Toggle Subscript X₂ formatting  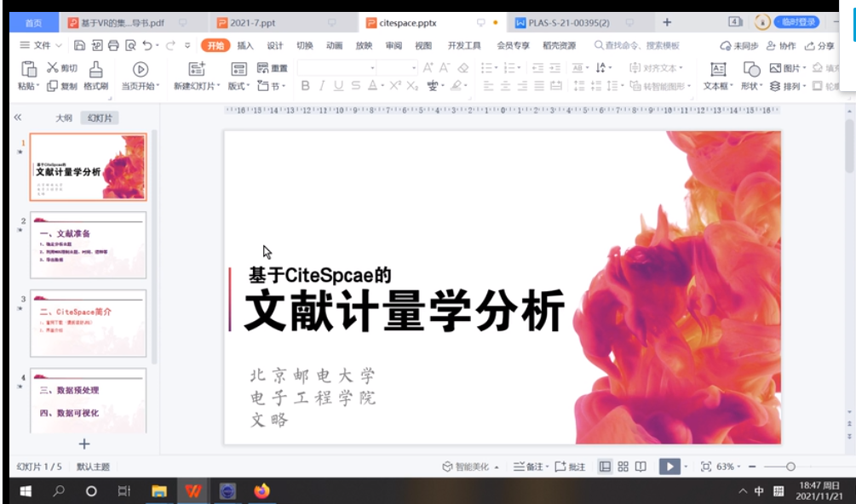[x=413, y=86]
